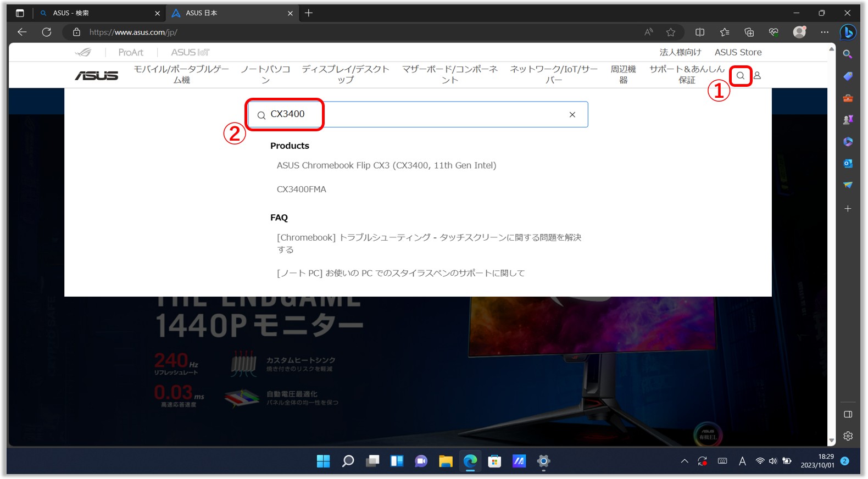
Task: Open Chromebook タッチスクリーン troubleshooting FAQ
Action: pos(429,243)
